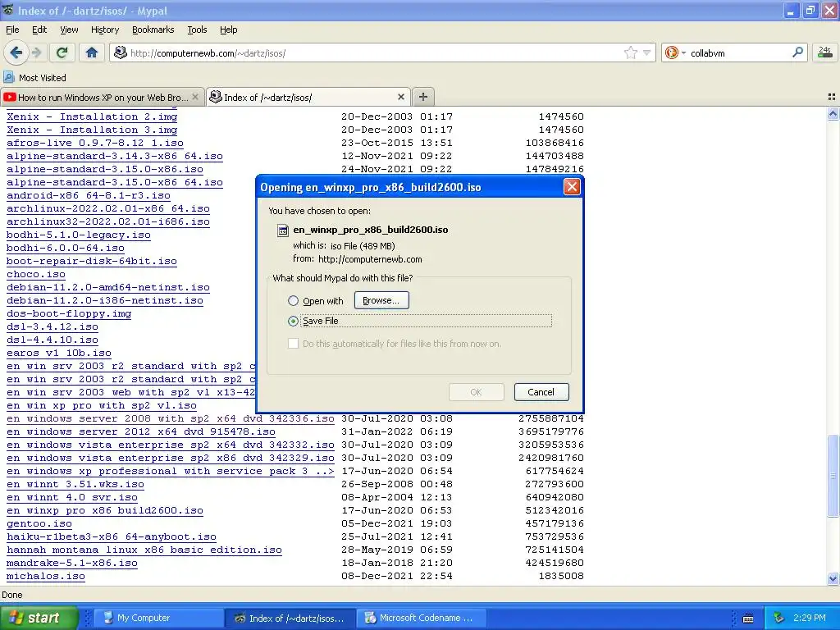Close the Opening iso dialog with X
The height and width of the screenshot is (630, 840).
click(x=572, y=187)
